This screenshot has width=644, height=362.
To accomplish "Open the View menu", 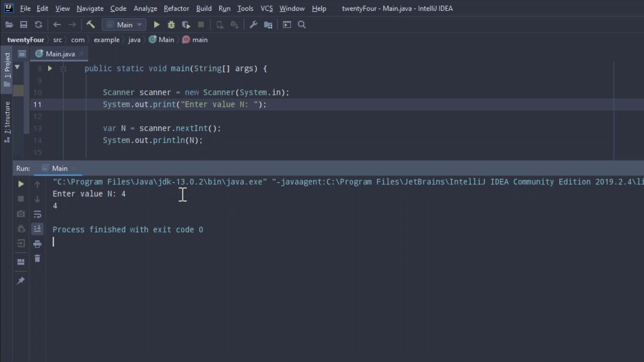I will pyautogui.click(x=62, y=9).
